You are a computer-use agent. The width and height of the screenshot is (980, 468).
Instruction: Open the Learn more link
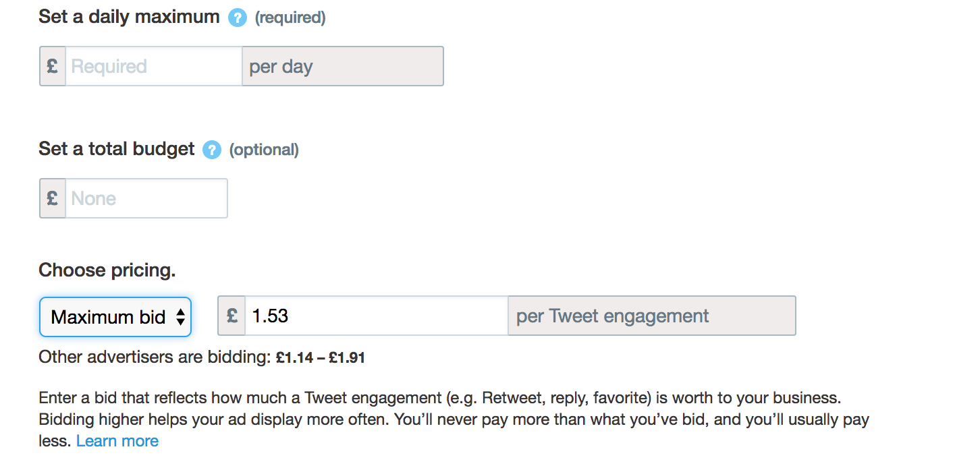click(117, 441)
